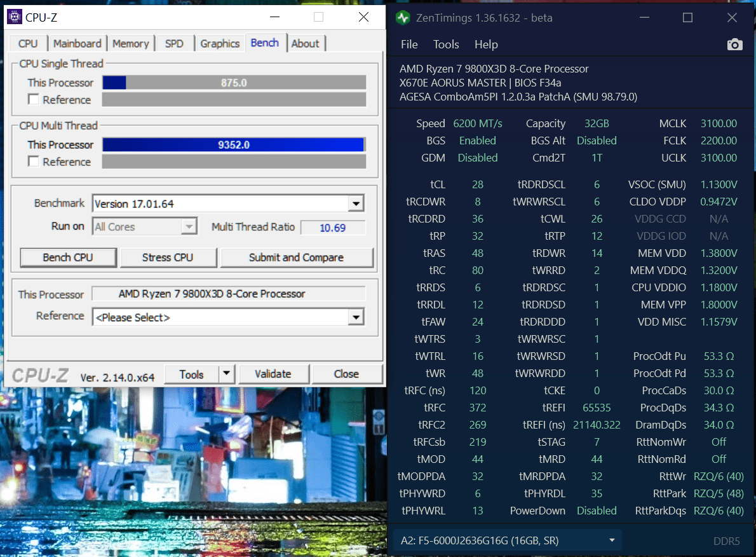
Task: Open the Benchmark version dropdown
Action: [x=356, y=204]
